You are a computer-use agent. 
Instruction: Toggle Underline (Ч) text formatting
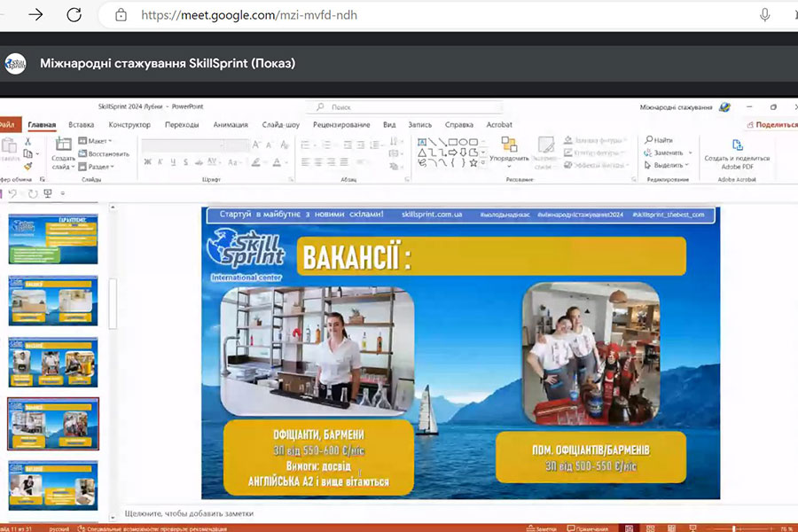click(172, 162)
